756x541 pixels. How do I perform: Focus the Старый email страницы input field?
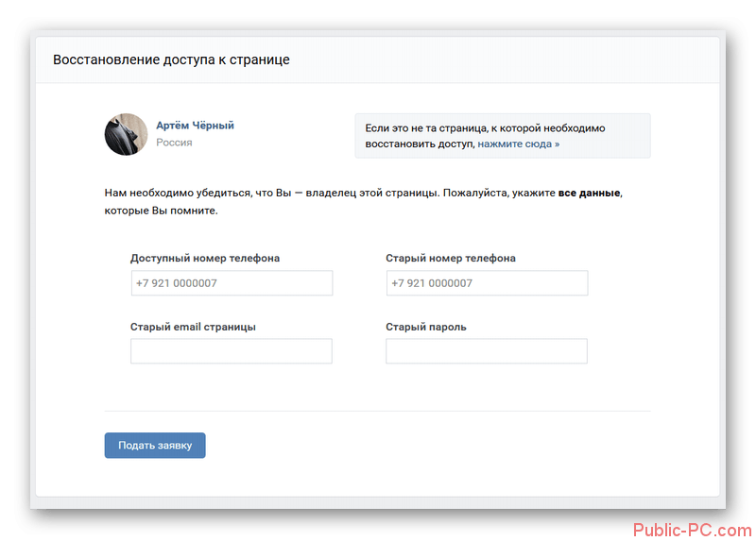pos(232,350)
